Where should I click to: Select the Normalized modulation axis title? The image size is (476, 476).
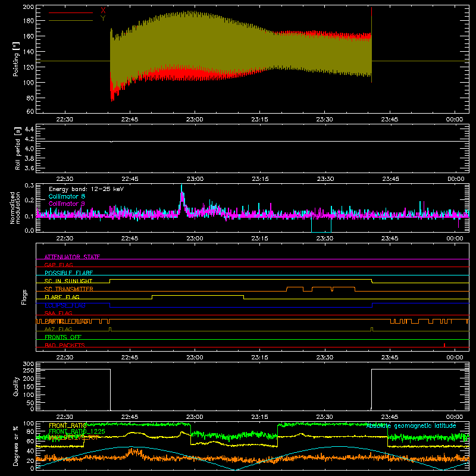coord(15,208)
